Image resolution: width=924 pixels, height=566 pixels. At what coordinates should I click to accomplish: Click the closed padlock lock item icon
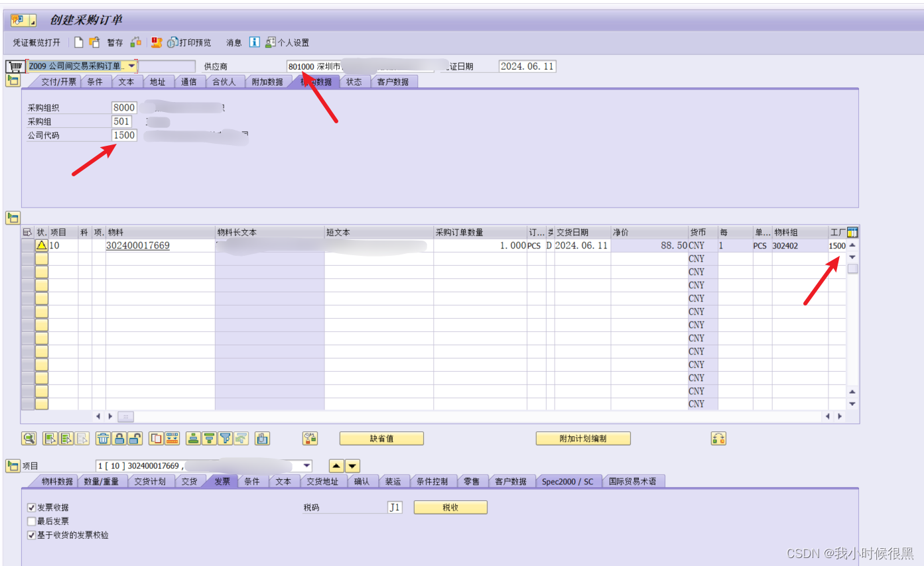(119, 438)
